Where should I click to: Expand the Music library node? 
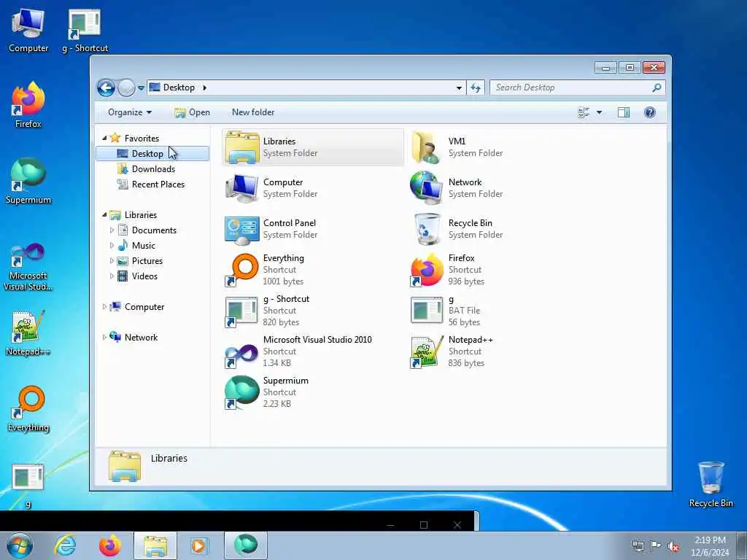point(112,246)
